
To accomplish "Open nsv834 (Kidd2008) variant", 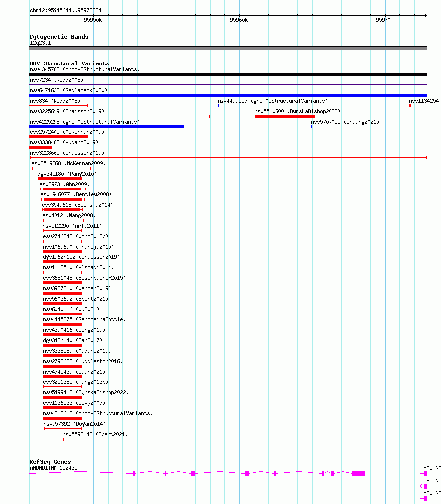I will coord(55,101).
